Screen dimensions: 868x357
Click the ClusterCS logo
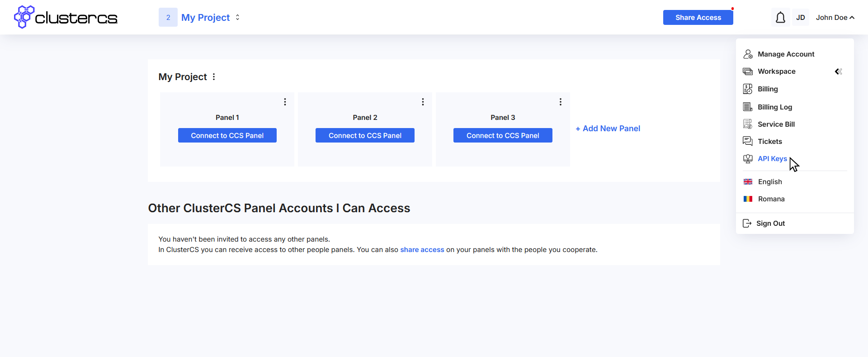click(x=66, y=17)
